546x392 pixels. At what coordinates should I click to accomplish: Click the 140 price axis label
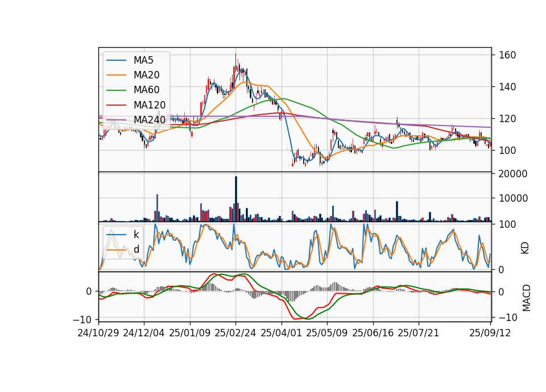point(507,86)
